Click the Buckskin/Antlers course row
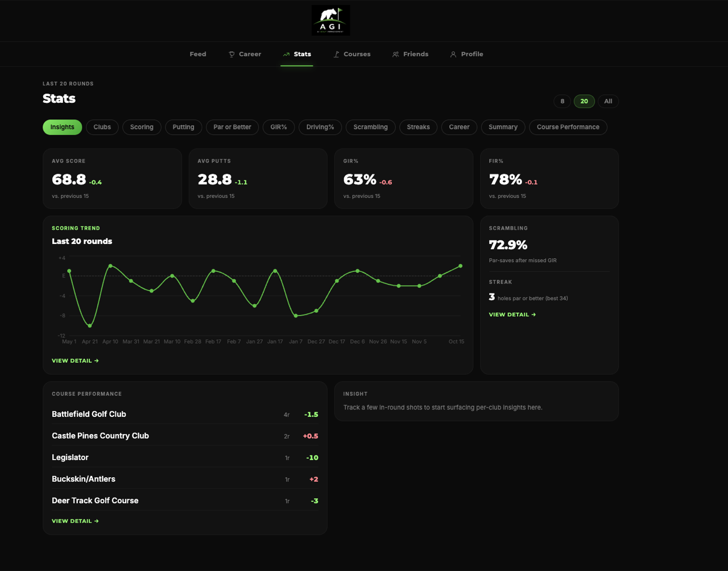728x571 pixels. (185, 479)
